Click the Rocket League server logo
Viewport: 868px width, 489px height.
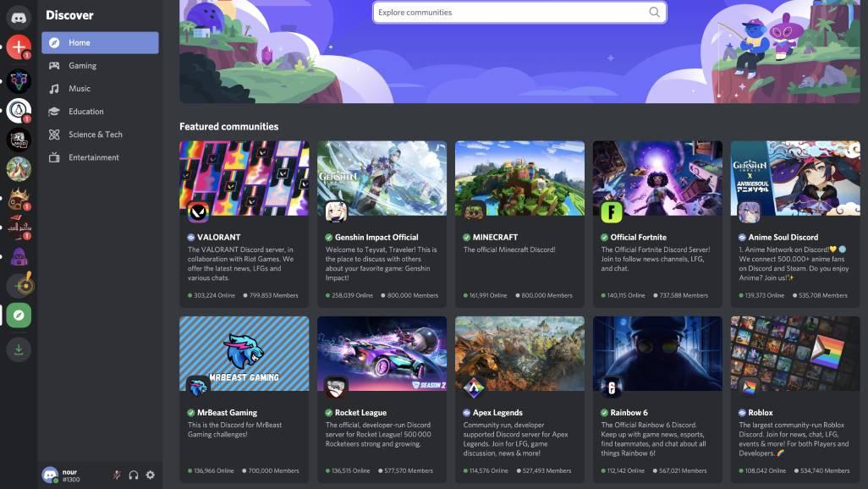pos(336,387)
